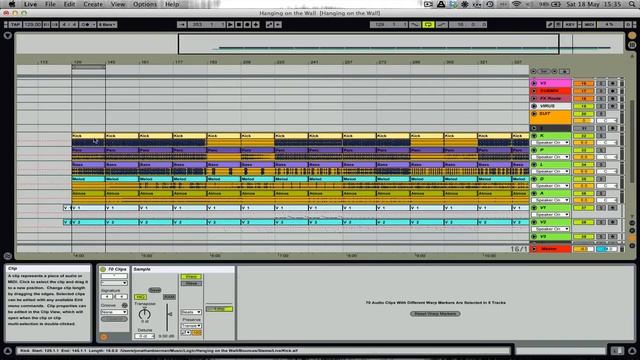Unfold the Master track
The width and height of the screenshot is (640, 360).
tap(534, 249)
